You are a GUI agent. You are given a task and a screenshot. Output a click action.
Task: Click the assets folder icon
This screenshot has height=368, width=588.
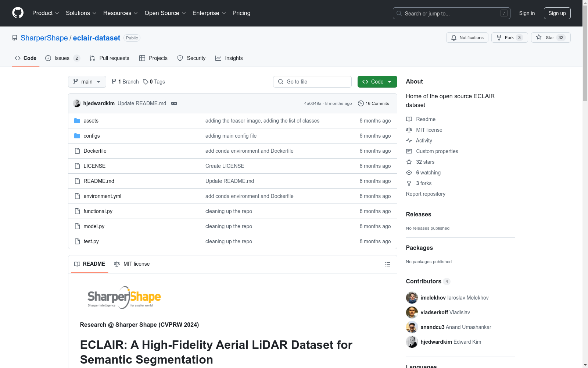point(77,121)
